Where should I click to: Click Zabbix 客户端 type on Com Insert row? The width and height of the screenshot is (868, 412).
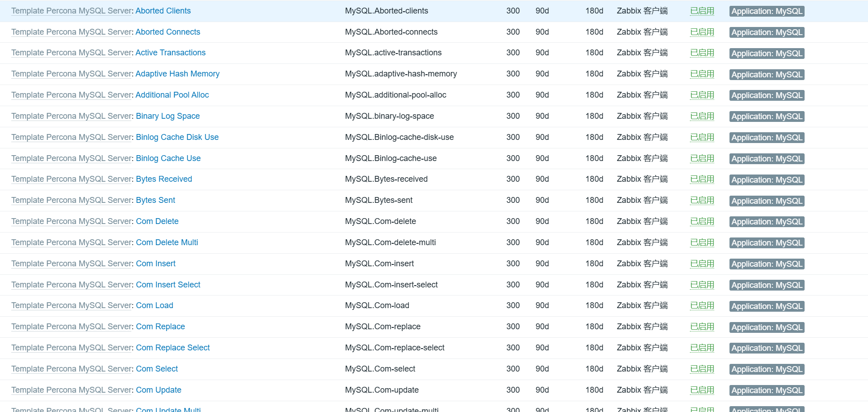pyautogui.click(x=642, y=264)
